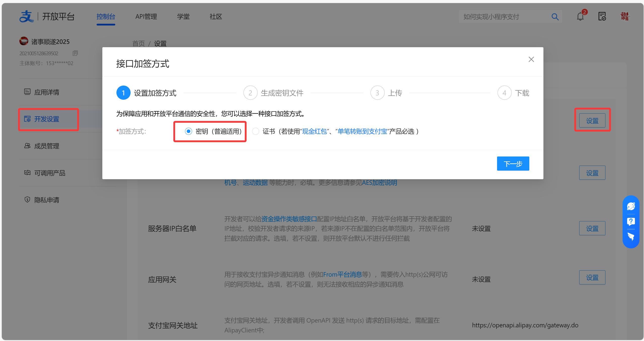The width and height of the screenshot is (644, 341).
Task: Open the 成员管理 sidebar item
Action: pyautogui.click(x=47, y=146)
